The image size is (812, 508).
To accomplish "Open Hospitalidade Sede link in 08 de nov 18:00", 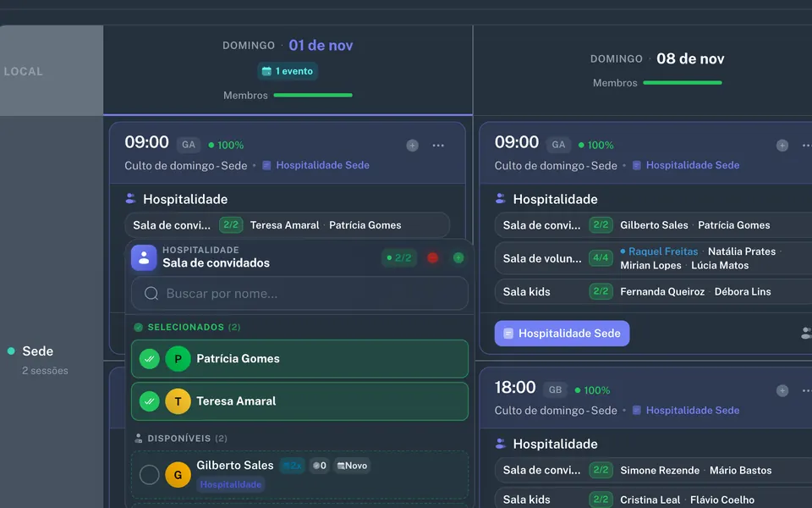I will [x=693, y=411].
